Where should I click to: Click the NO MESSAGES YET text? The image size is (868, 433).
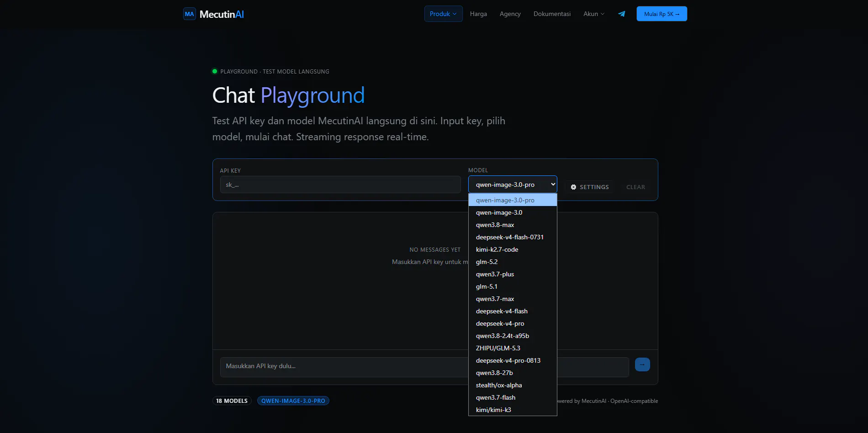coord(435,250)
